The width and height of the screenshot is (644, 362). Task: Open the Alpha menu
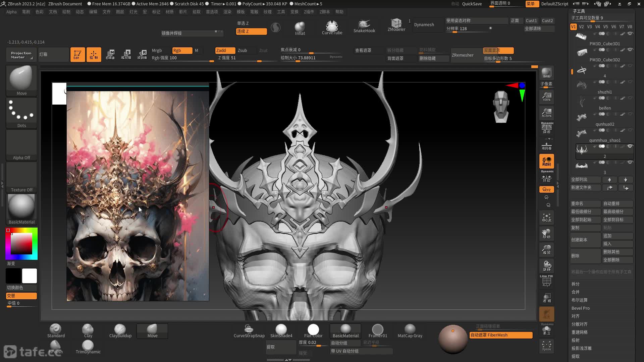tap(11, 12)
